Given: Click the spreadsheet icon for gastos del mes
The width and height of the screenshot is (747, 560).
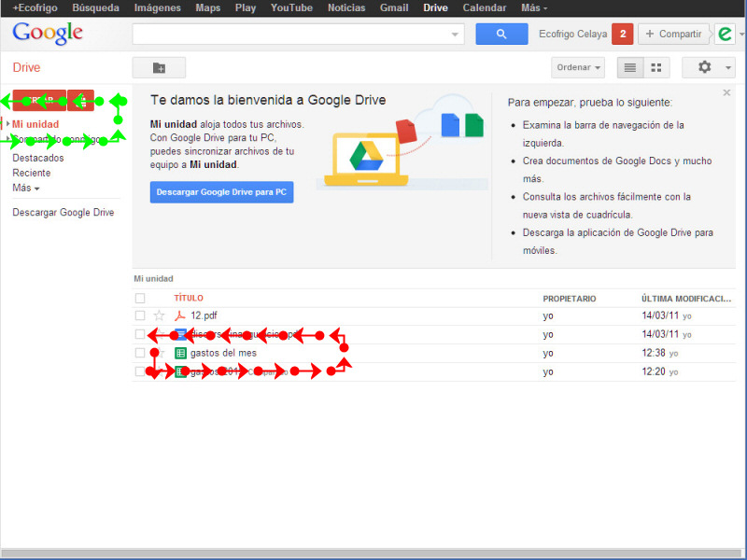Looking at the screenshot, I should [180, 353].
